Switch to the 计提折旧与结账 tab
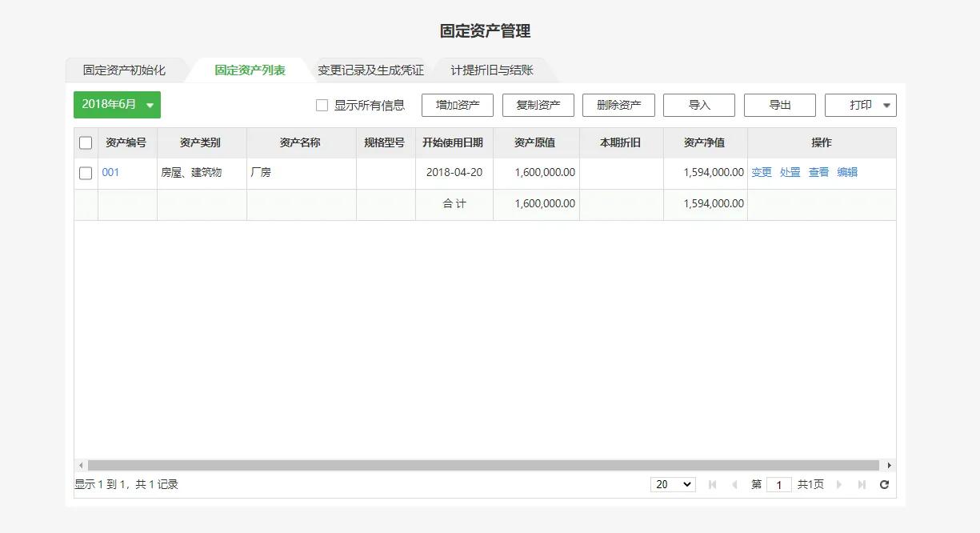980x533 pixels. (x=490, y=70)
